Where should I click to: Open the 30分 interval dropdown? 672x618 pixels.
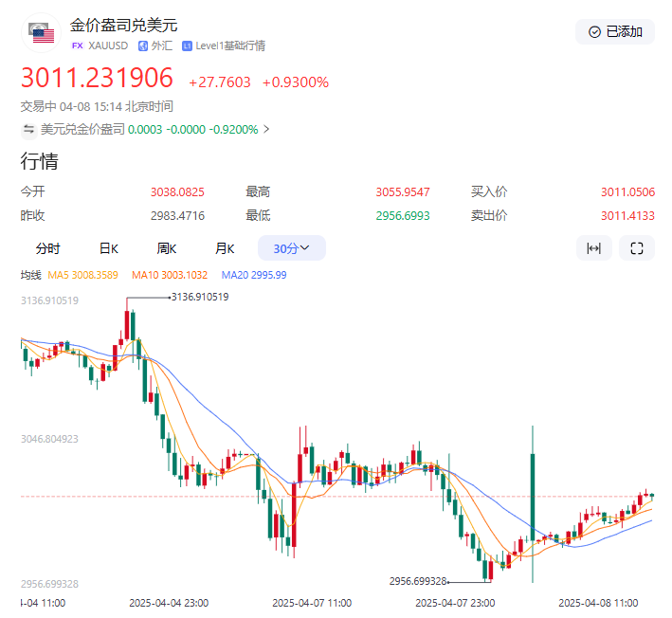tap(291, 248)
